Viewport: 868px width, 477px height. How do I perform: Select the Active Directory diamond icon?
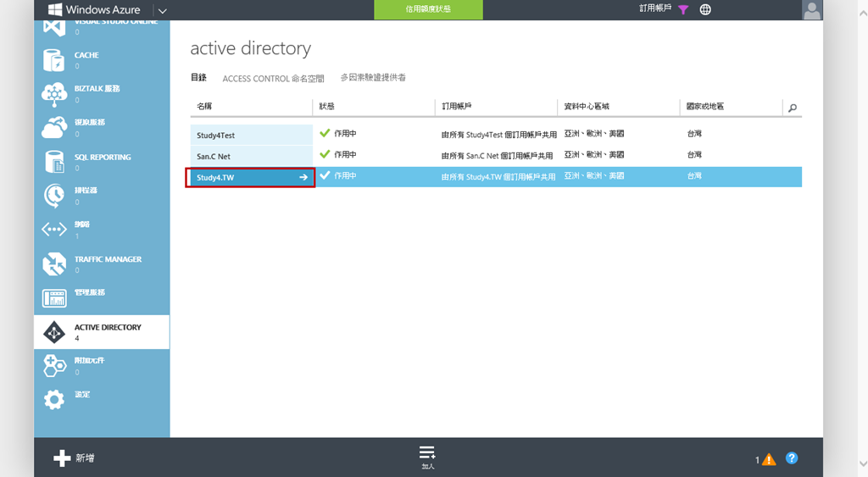(54, 332)
